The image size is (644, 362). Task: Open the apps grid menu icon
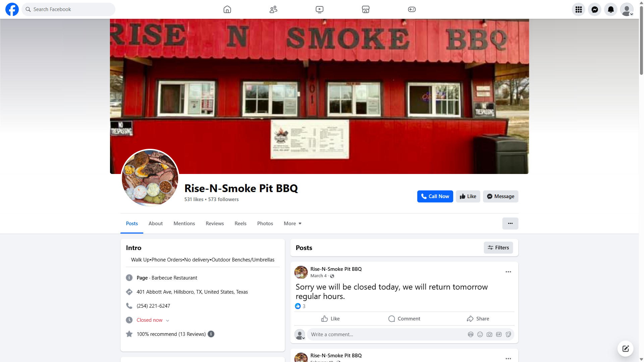pos(579,9)
